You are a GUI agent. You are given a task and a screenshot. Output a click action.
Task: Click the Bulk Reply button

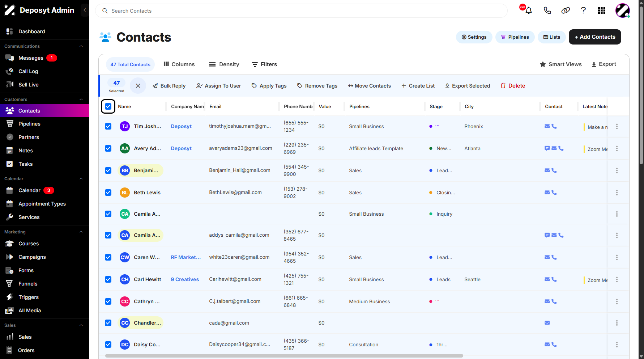coord(169,86)
